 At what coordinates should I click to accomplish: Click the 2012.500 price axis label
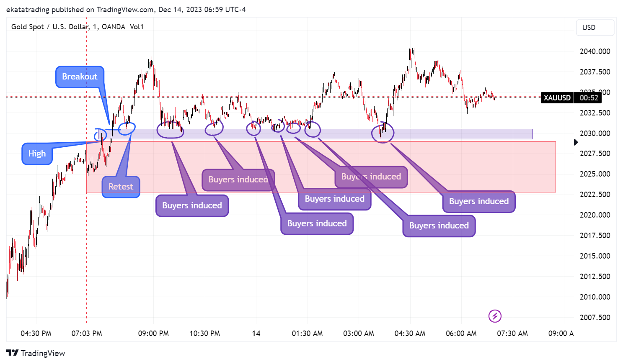595,277
